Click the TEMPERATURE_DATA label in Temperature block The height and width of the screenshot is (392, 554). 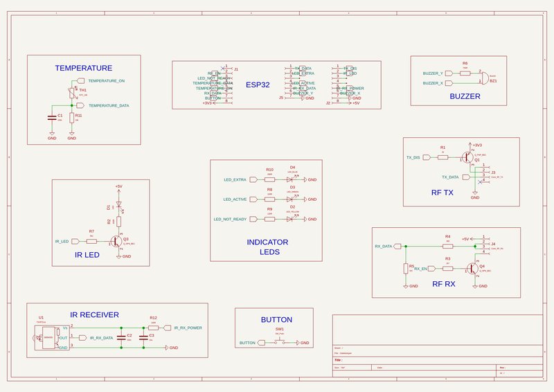click(x=109, y=106)
